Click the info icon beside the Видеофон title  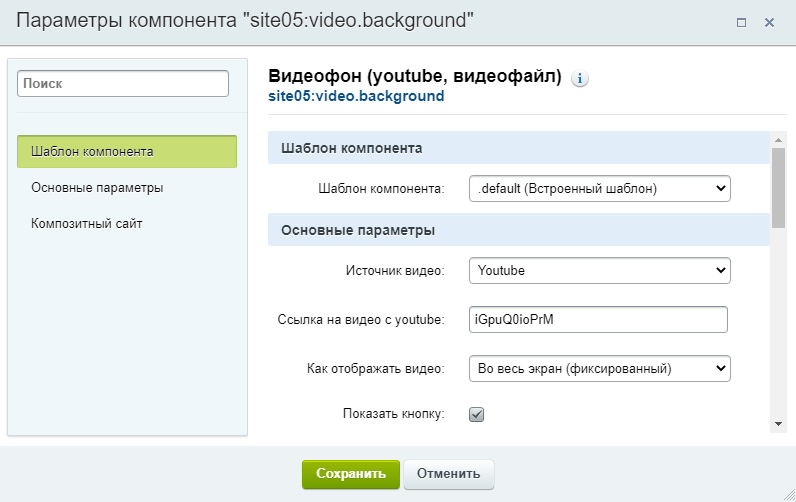(581, 79)
